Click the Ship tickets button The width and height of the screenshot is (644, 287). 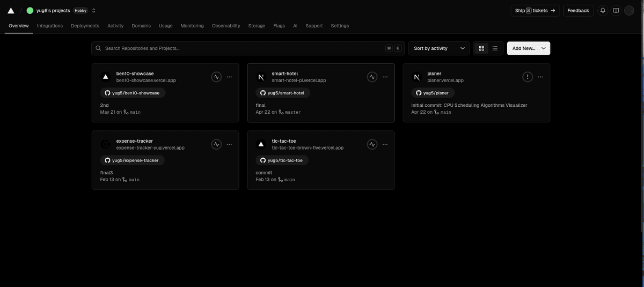click(535, 10)
